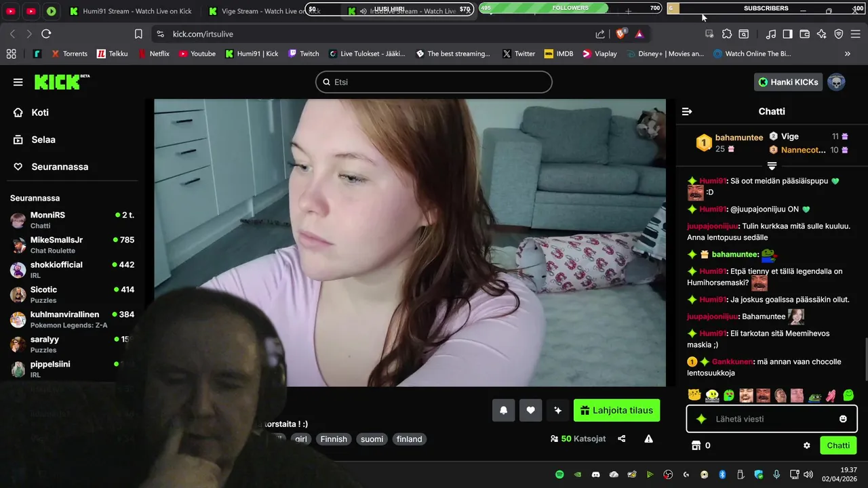Click the Lähetä viesti message field
Screen dimensions: 868x488
(x=772, y=419)
